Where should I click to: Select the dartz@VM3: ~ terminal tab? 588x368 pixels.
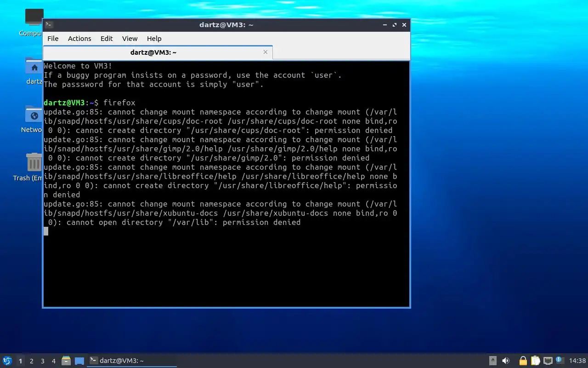158,52
